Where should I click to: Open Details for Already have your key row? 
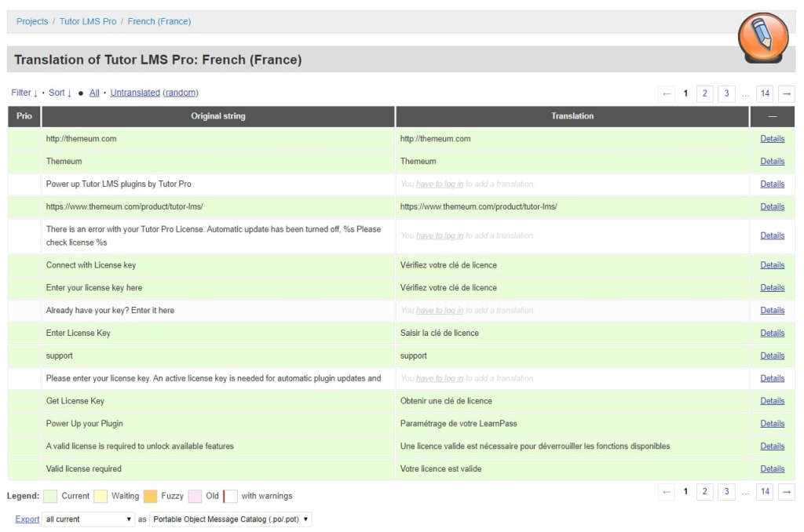773,311
